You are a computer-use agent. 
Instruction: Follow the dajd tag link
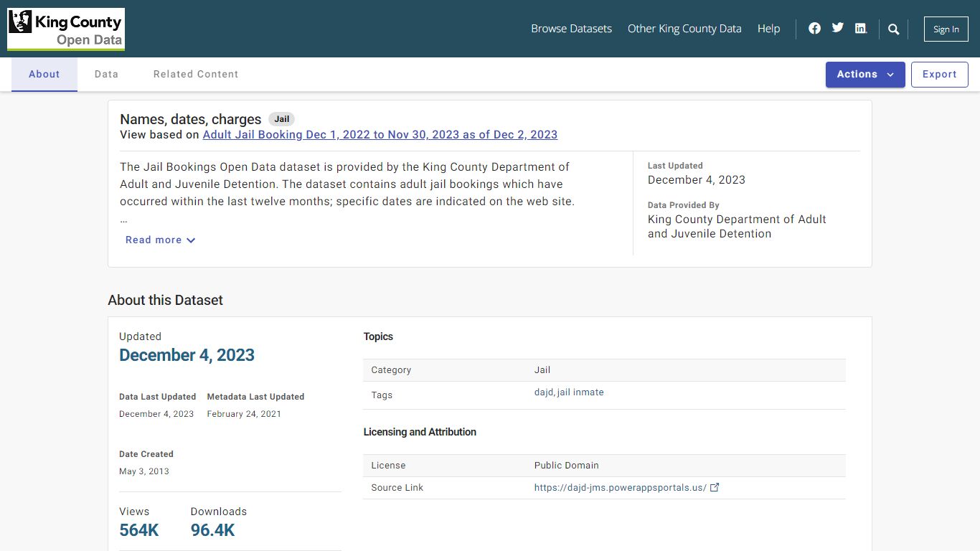[544, 392]
